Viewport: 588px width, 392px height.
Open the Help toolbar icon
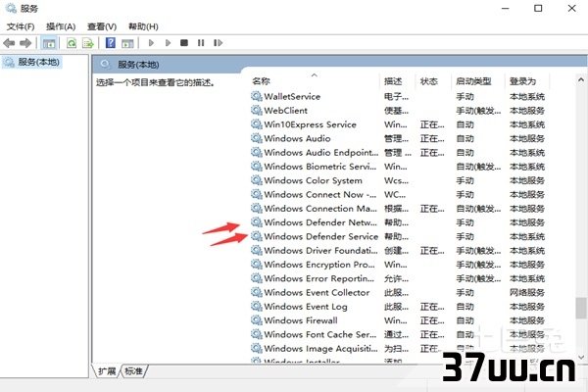point(111,43)
